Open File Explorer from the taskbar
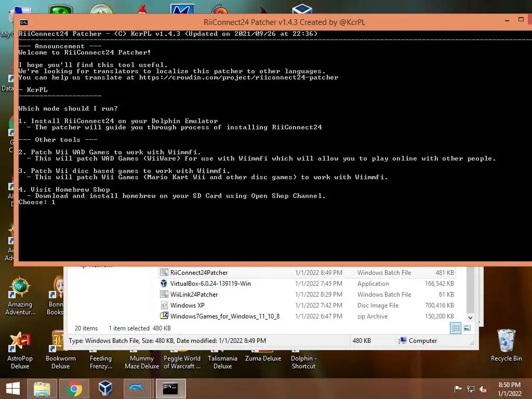 click(x=42, y=389)
